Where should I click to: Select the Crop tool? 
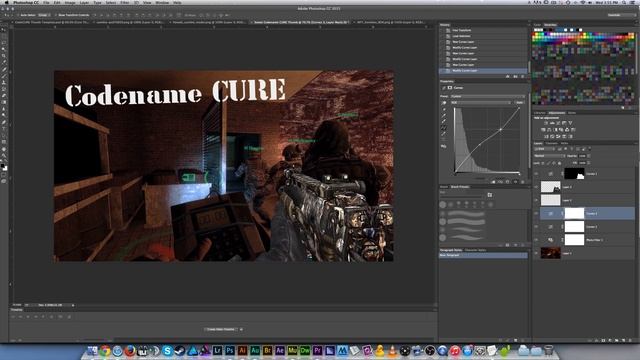(x=4, y=56)
